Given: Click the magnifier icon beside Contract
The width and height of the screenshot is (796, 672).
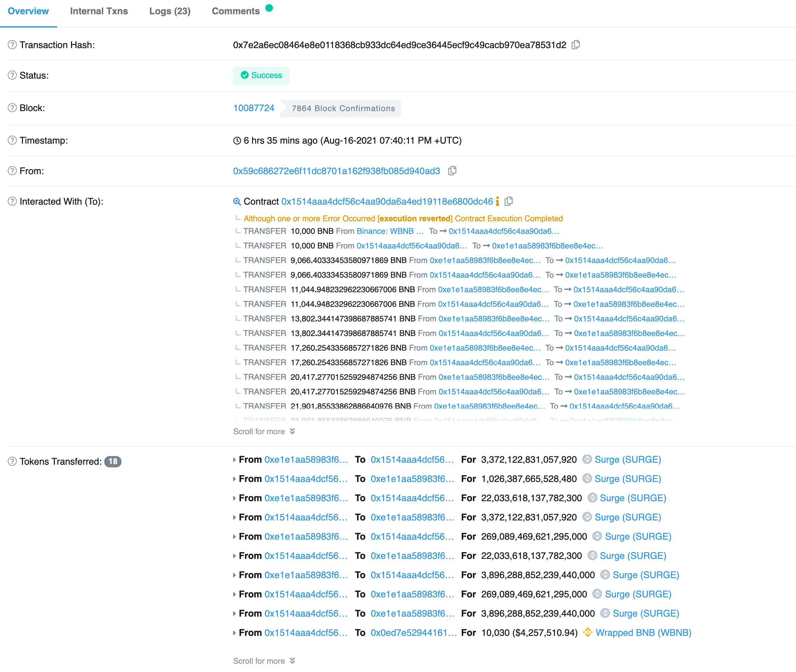Looking at the screenshot, I should tap(237, 202).
